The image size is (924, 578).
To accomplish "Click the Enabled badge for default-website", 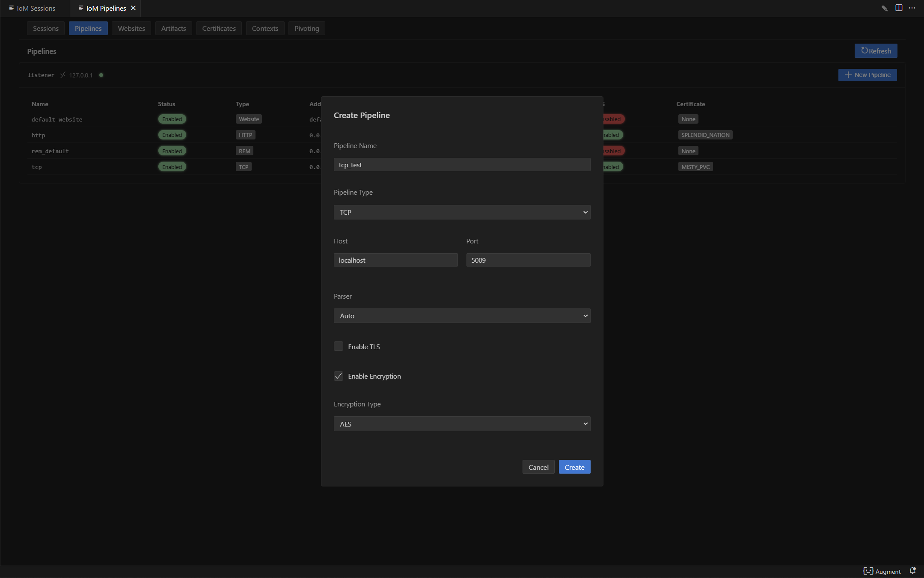I will (172, 119).
